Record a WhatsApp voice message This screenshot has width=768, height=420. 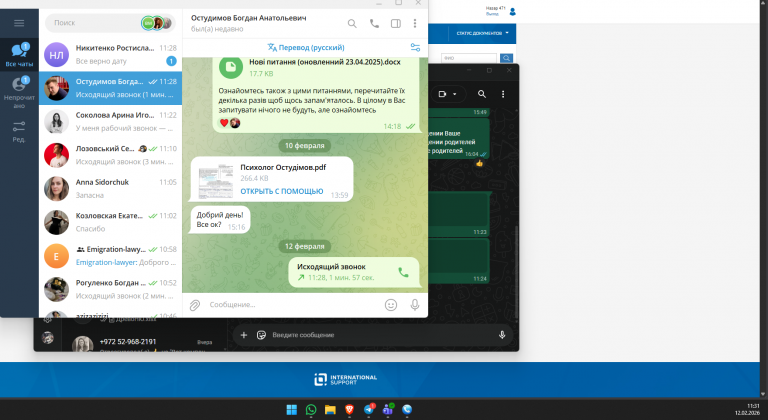coord(502,335)
